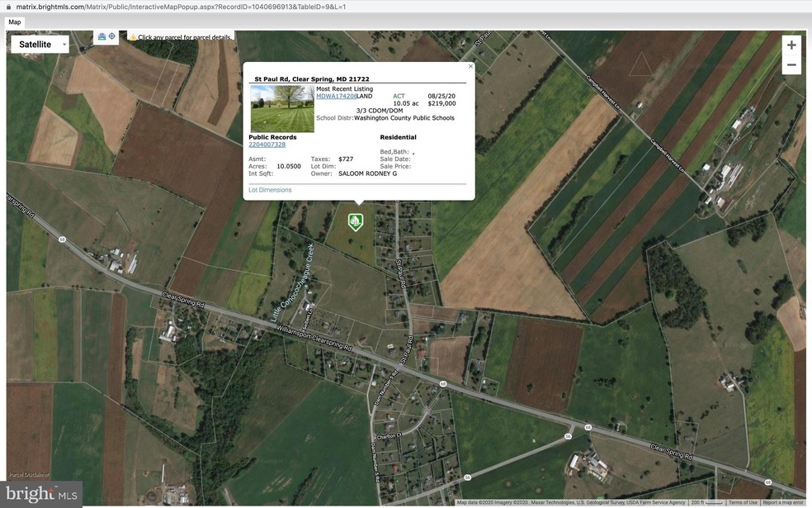Select the Map tab
812x508 pixels.
tap(15, 21)
